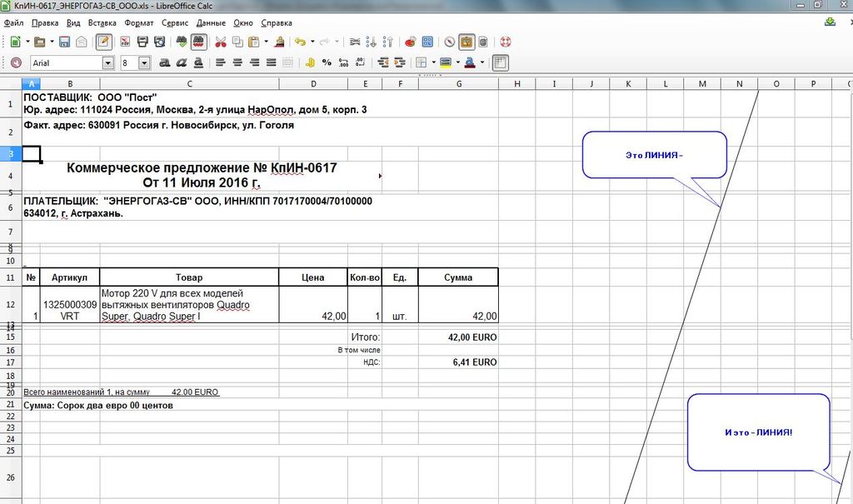Open the Формат menu
The height and width of the screenshot is (504, 853).
pyautogui.click(x=139, y=22)
